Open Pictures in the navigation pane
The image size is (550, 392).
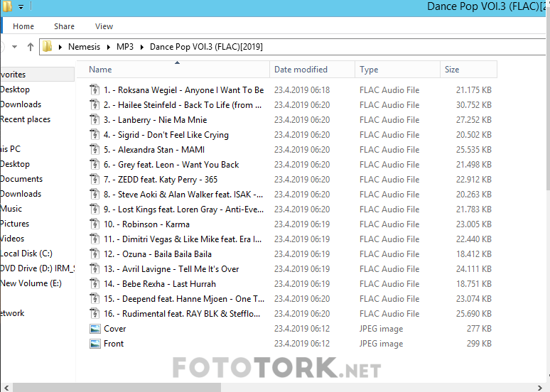15,224
